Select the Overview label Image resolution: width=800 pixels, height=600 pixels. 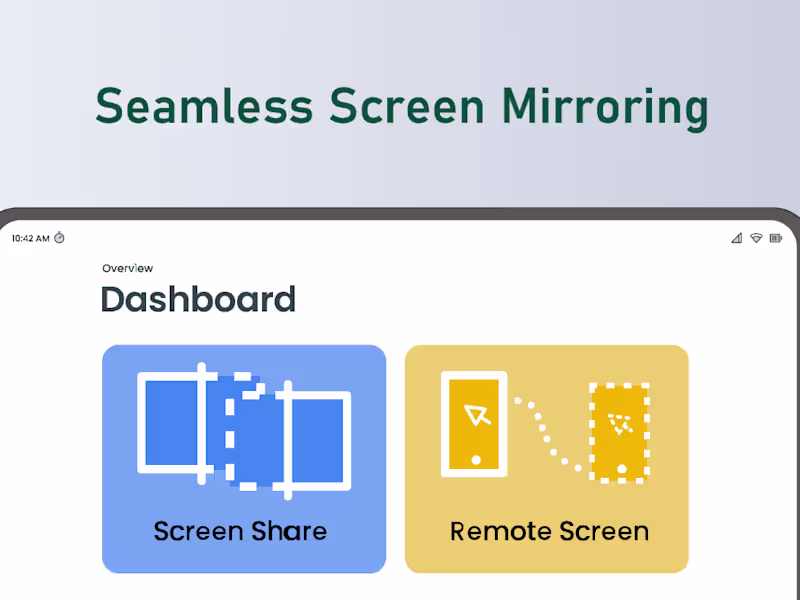(127, 268)
